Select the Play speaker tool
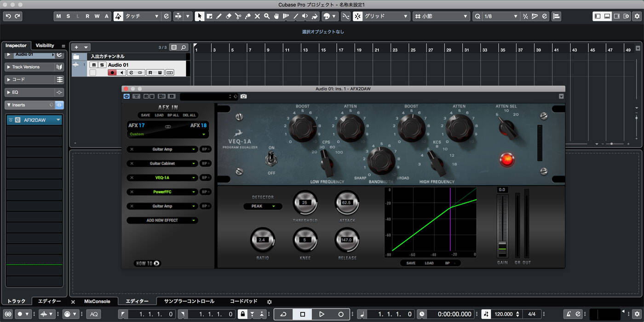The image size is (644, 322). (305, 16)
